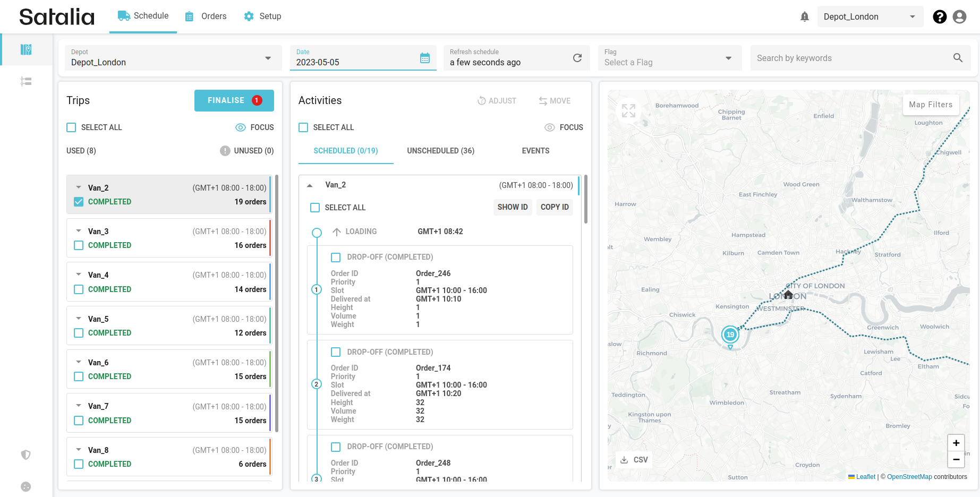Click the refresh schedule icon
This screenshot has width=980, height=497.
(577, 58)
